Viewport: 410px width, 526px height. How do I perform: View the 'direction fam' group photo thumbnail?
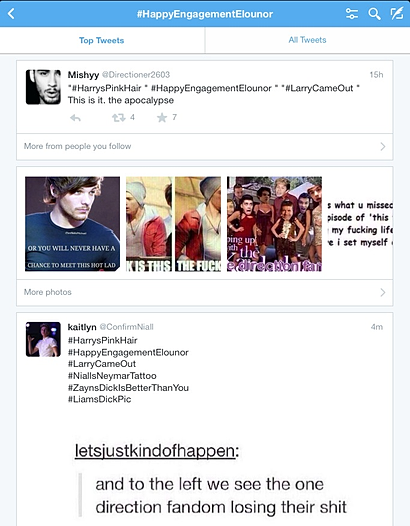274,224
